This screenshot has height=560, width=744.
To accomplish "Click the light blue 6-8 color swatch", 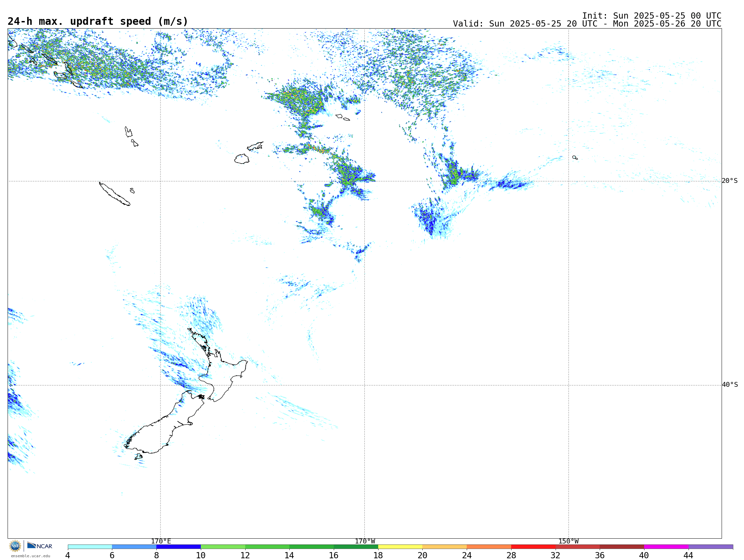I will [134, 547].
